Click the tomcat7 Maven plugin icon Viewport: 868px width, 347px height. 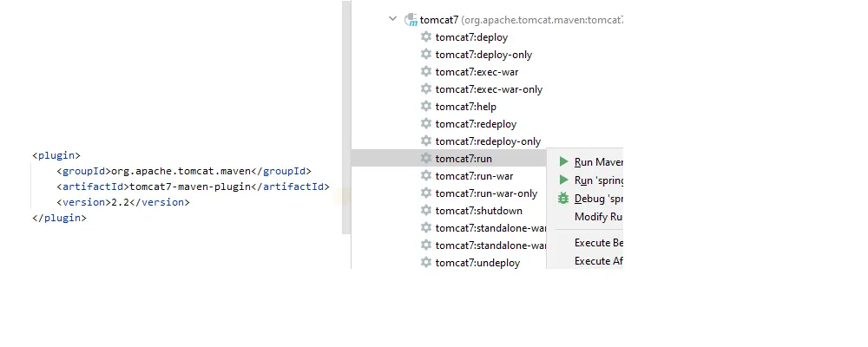click(411, 20)
